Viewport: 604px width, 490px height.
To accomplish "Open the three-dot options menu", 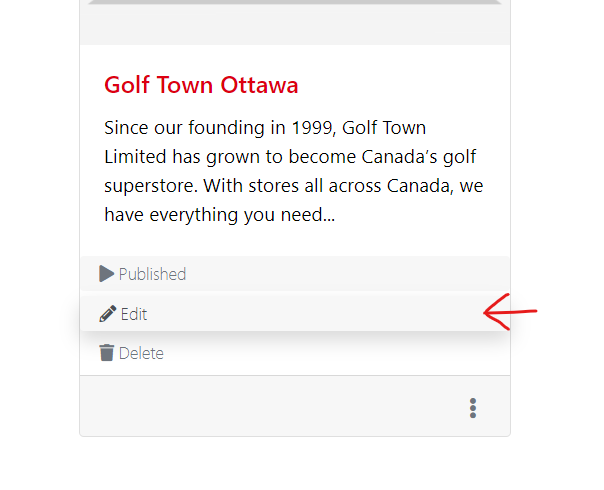I will point(473,408).
